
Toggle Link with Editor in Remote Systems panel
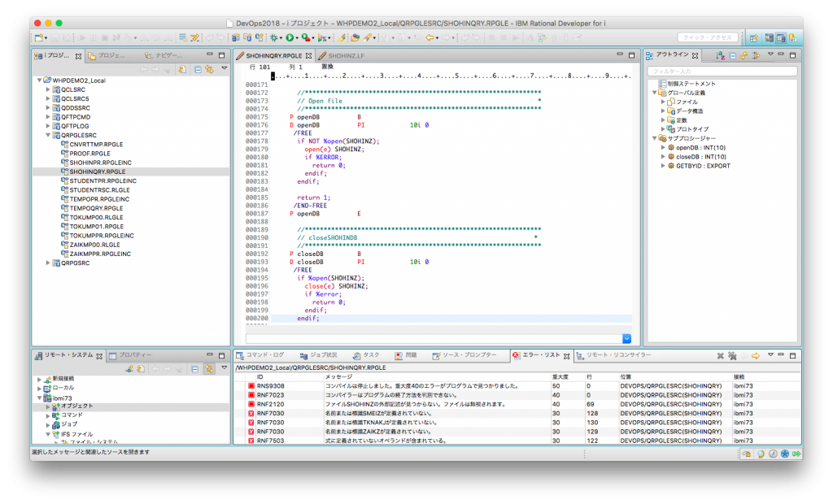[x=209, y=369]
